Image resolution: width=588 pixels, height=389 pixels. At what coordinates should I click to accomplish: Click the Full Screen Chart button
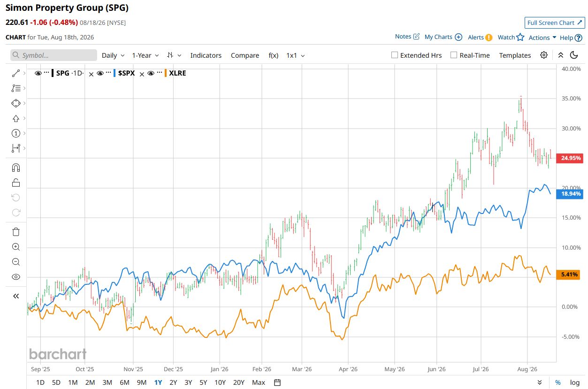click(555, 23)
